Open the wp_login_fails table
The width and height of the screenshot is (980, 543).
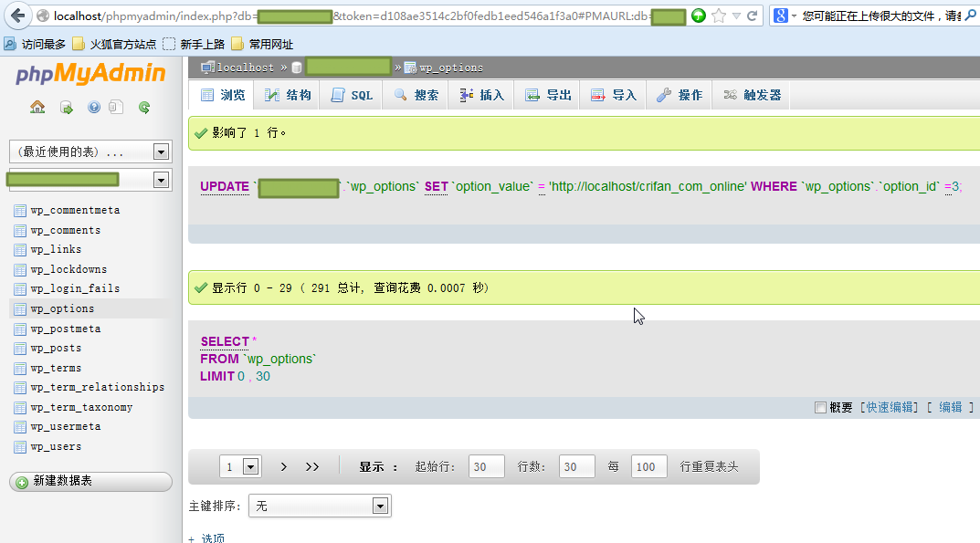75,288
